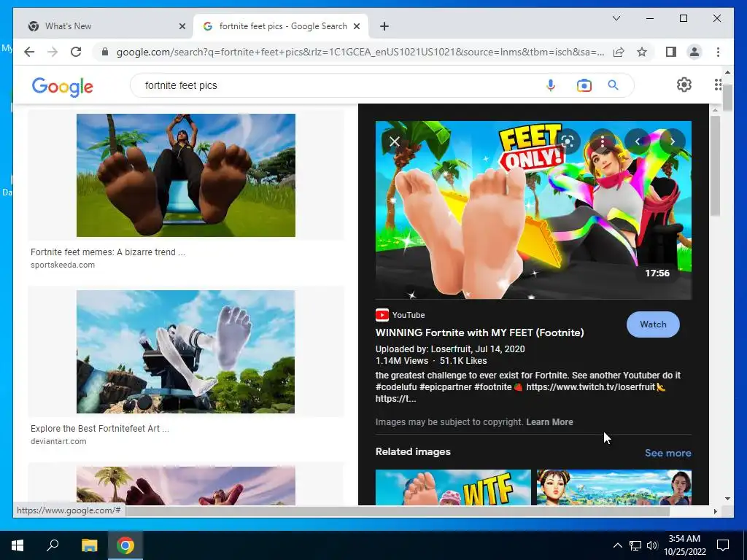747x560 pixels.
Task: Select the fortnite feet pics tab
Action: click(x=280, y=26)
